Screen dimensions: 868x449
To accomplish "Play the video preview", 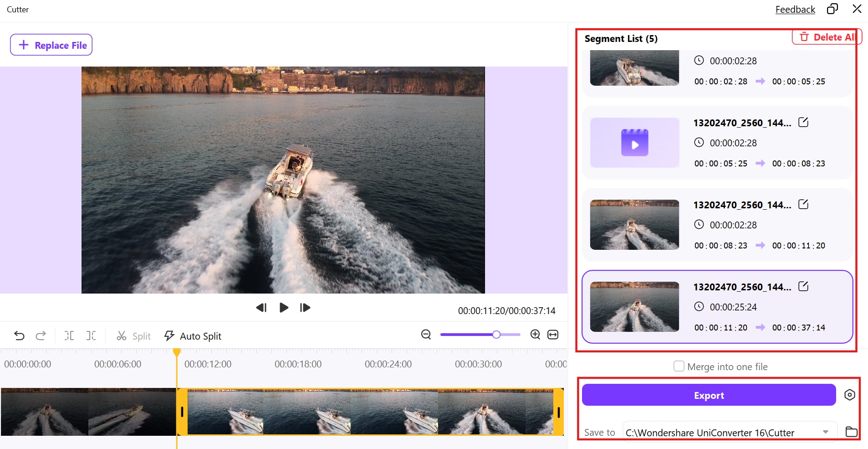I will [x=284, y=308].
